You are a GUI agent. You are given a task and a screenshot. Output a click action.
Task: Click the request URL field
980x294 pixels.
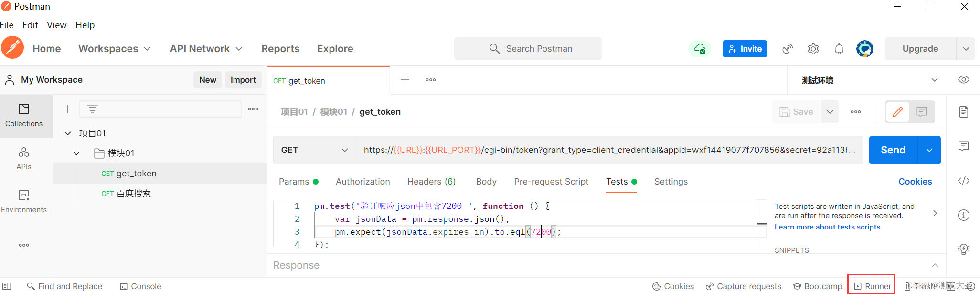(x=609, y=150)
